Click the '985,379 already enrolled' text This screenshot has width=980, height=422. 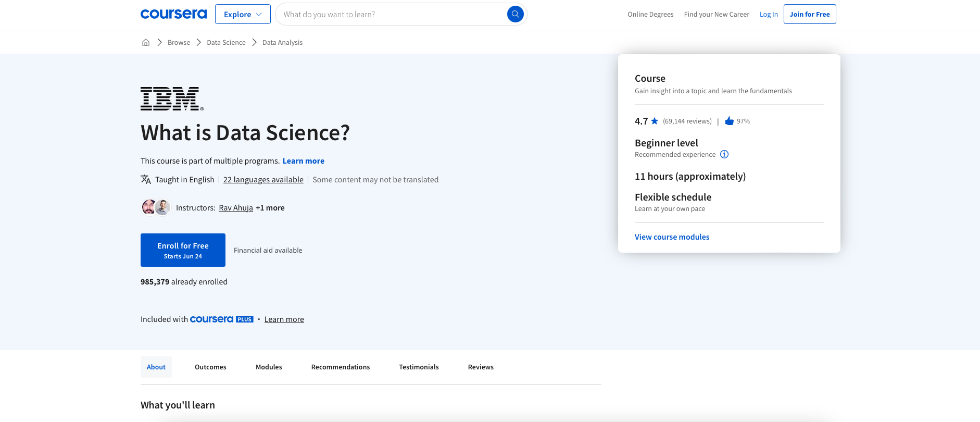tap(184, 282)
